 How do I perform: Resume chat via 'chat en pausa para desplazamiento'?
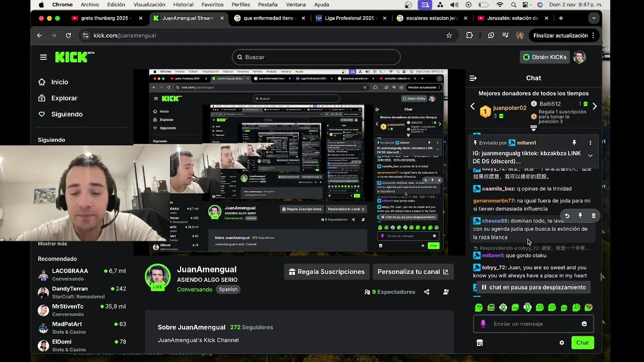click(533, 287)
